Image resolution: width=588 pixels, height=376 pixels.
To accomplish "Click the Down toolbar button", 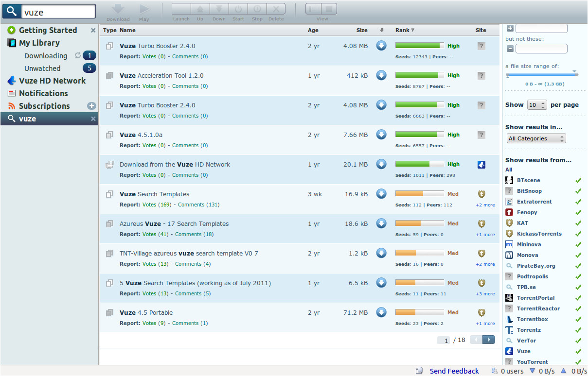I will coord(219,9).
